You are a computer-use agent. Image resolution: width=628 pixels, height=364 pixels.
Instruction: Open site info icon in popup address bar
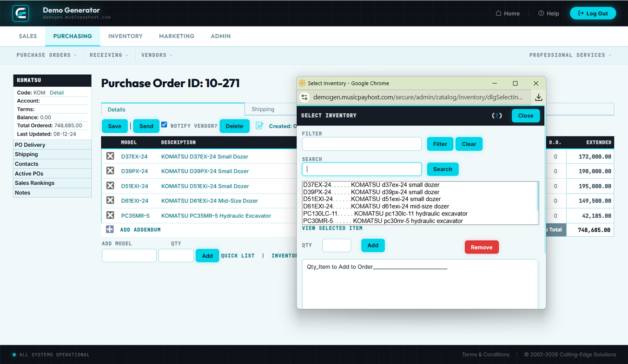pos(304,97)
